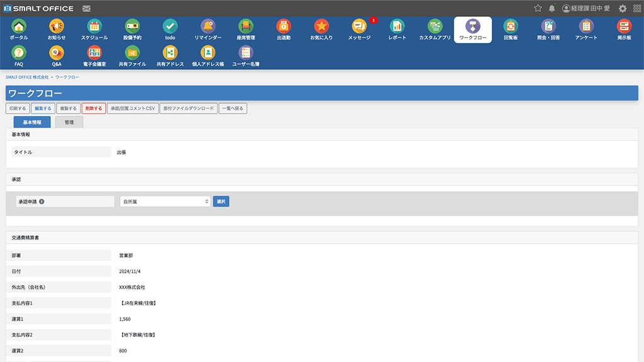The width and height of the screenshot is (644, 362).
Task: Click help icon beside 承認申請
Action: pos(42,202)
